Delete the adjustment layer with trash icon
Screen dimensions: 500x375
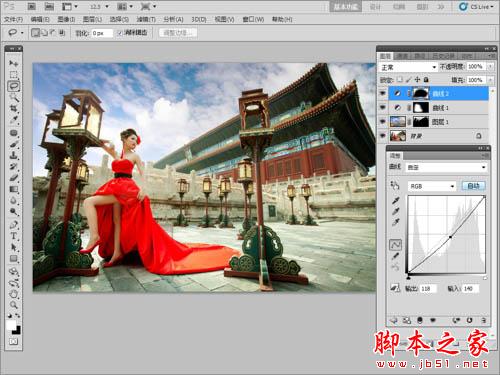pos(484,320)
